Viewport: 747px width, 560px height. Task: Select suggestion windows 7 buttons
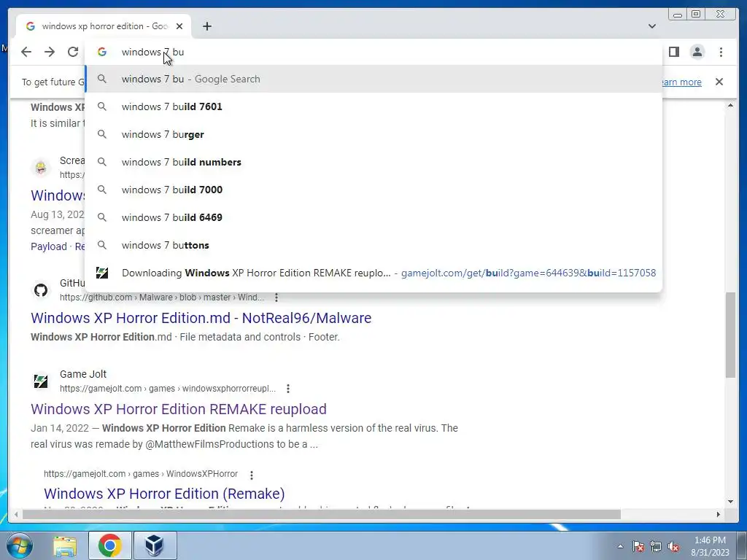pos(373,245)
